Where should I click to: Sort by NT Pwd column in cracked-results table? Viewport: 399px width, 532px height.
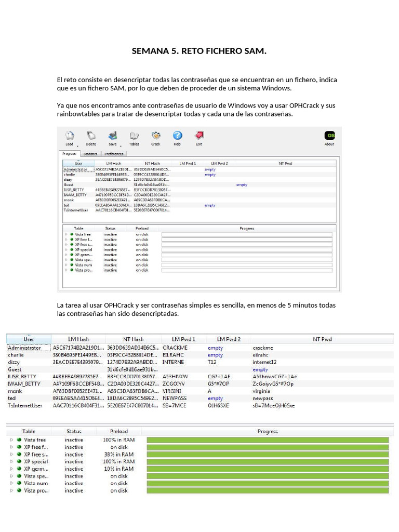point(322,339)
